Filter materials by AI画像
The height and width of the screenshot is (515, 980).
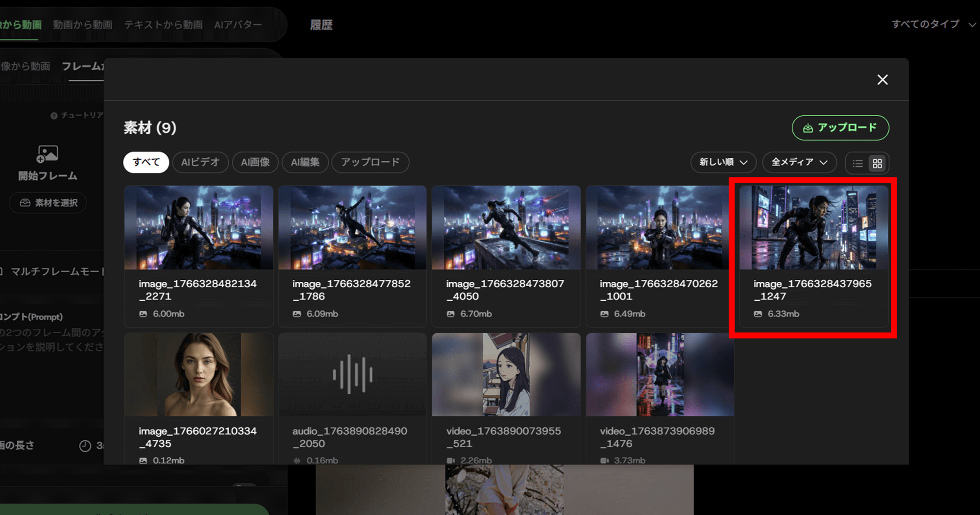coord(255,162)
